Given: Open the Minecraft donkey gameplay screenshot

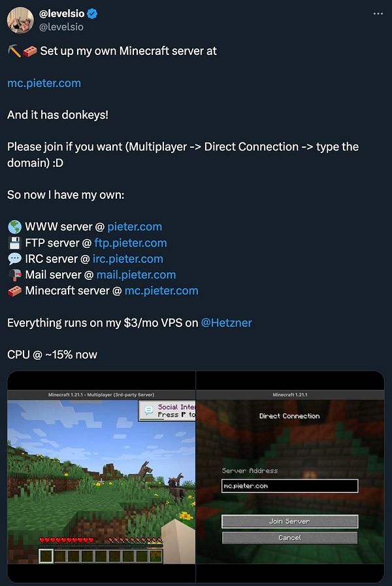Looking at the screenshot, I should coord(101,477).
